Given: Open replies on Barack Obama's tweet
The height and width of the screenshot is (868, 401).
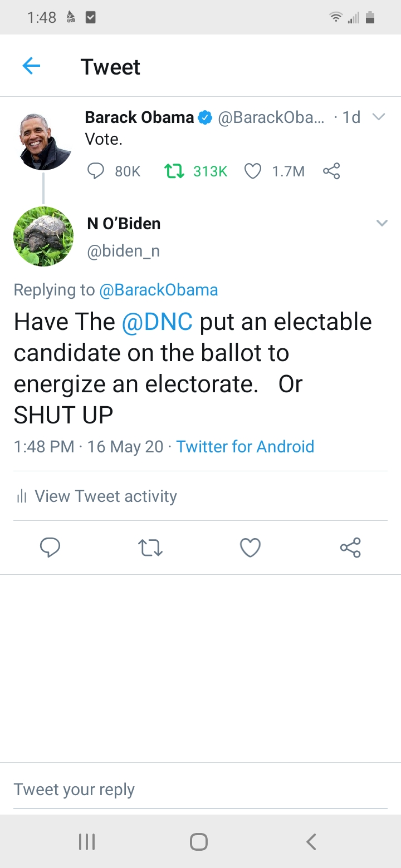Looking at the screenshot, I should coord(96,171).
